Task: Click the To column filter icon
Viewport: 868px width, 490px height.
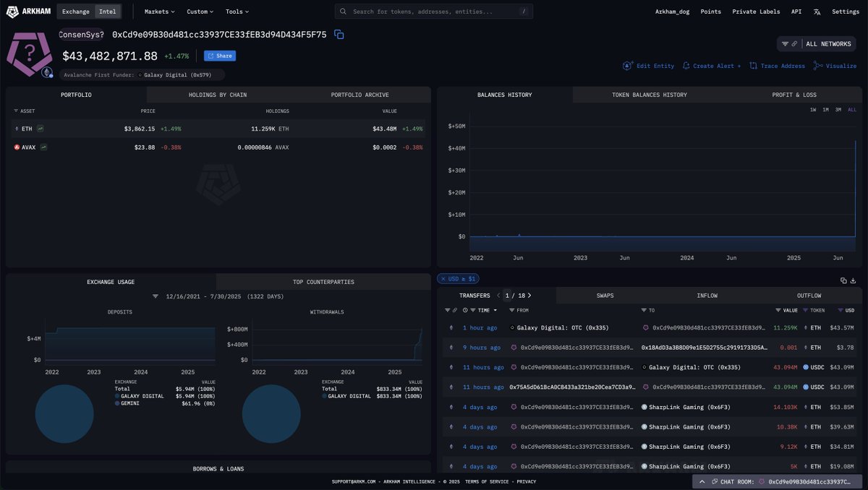Action: tap(644, 310)
